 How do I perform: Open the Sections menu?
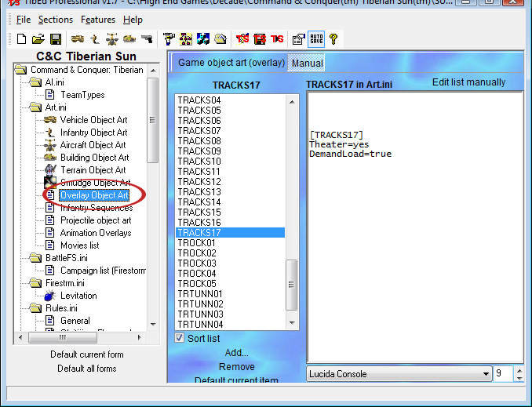pos(55,20)
